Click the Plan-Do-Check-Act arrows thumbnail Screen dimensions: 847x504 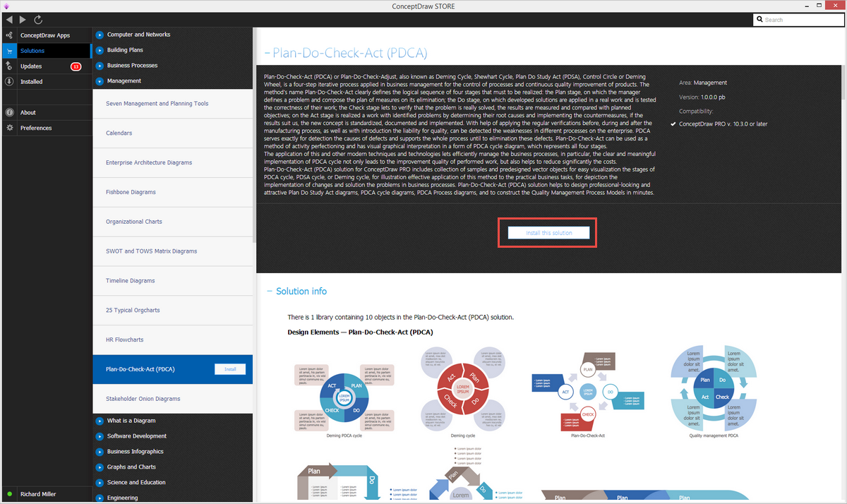coord(588,391)
